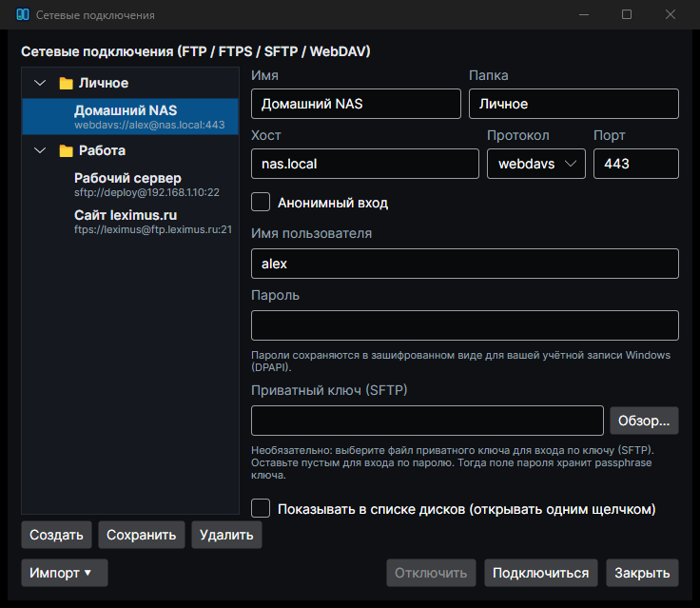Click the ftps://leximus@ftp.leximus.ru:21 address text
This screenshot has height=608, width=700.
[x=153, y=229]
